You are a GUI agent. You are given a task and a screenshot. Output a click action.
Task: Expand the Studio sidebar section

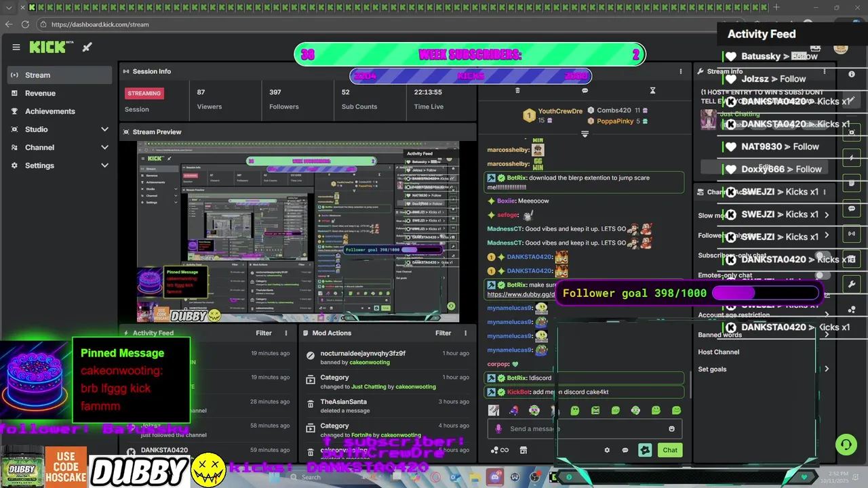click(x=104, y=129)
